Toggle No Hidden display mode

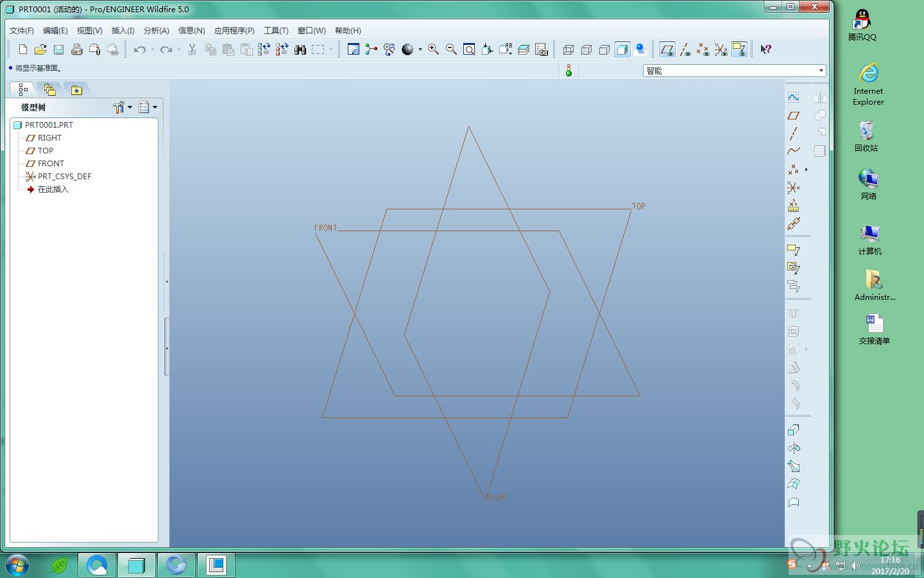604,49
